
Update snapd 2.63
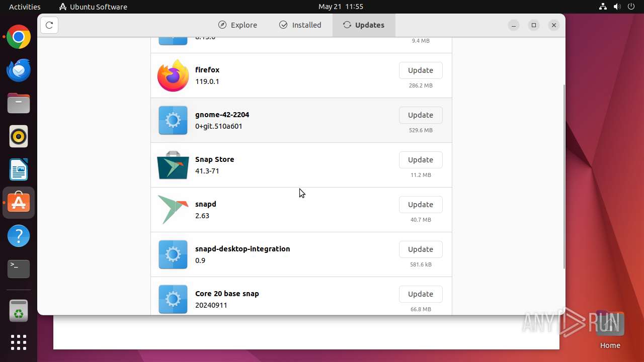(421, 205)
